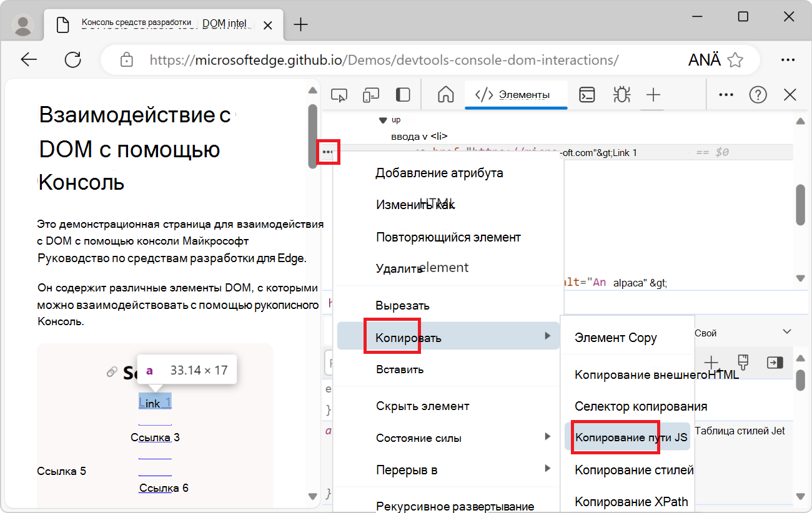Add a new style rule with the plus icon
812x513 pixels.
(x=711, y=362)
